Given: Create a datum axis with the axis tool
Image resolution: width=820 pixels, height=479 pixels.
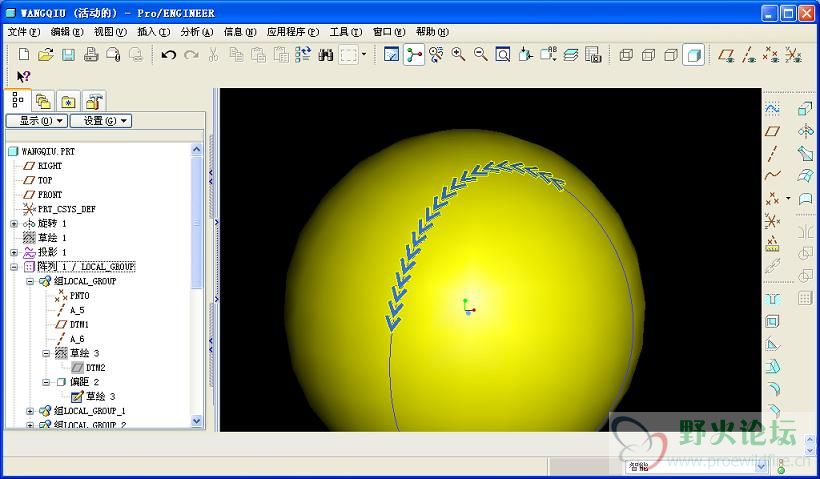Looking at the screenshot, I should point(772,153).
